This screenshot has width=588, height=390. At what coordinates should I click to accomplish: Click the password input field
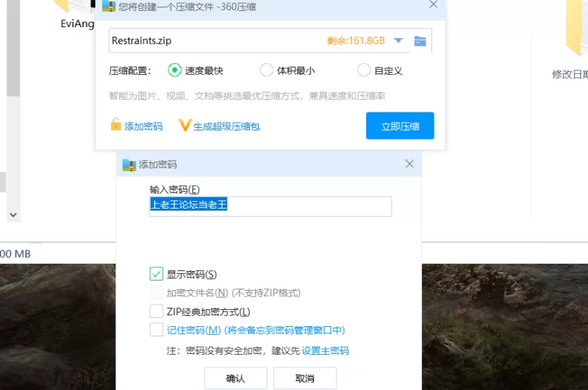click(x=270, y=206)
